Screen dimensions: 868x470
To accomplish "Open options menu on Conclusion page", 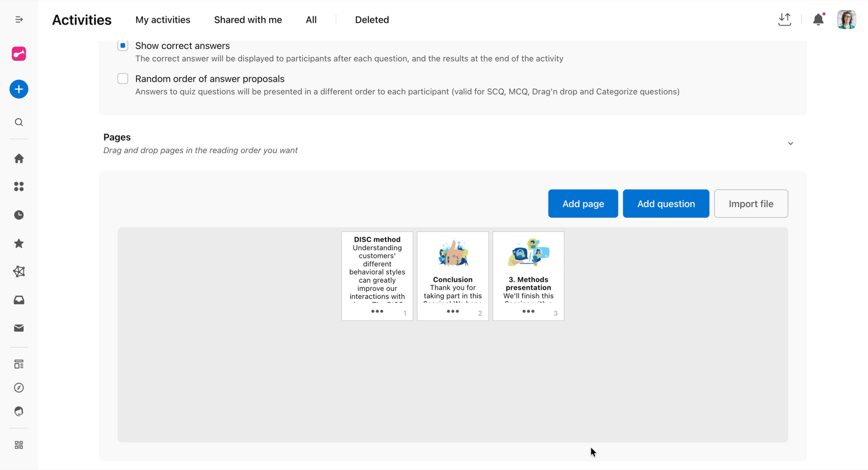I will 453,311.
